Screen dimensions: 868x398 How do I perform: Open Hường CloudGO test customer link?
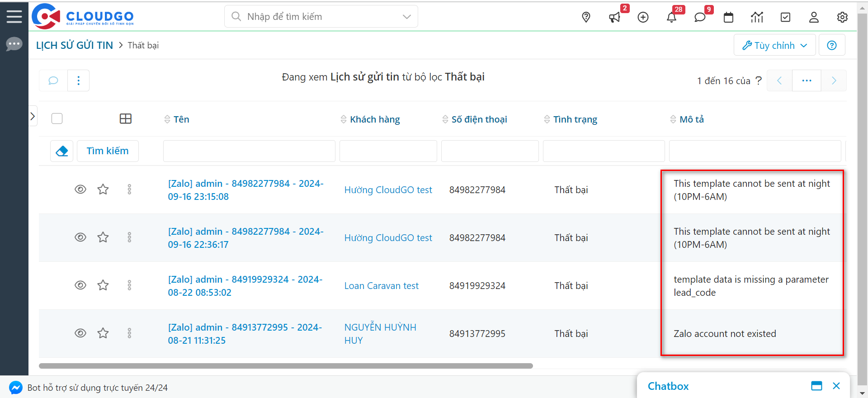click(388, 190)
